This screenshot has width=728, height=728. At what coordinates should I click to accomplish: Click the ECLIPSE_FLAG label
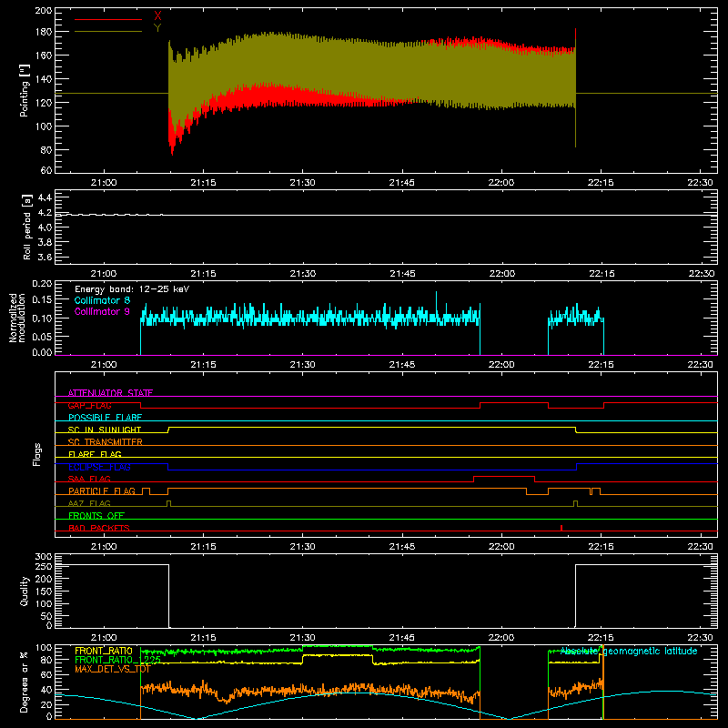click(x=99, y=467)
